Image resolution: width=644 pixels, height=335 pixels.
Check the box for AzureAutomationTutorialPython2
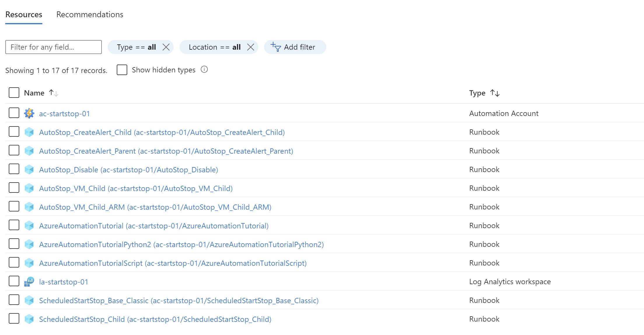14,244
